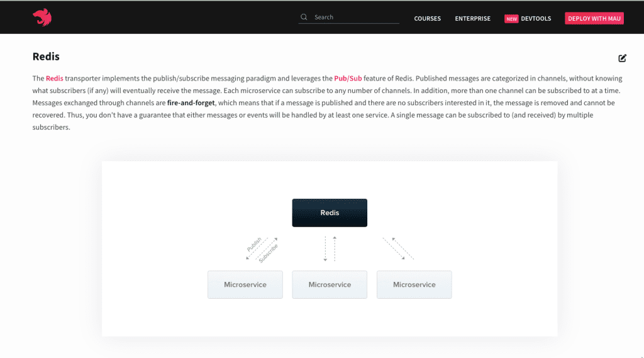Screen dimensions: 644x358
Task: Click the Microservice box directly below Redis
Action: [330, 284]
